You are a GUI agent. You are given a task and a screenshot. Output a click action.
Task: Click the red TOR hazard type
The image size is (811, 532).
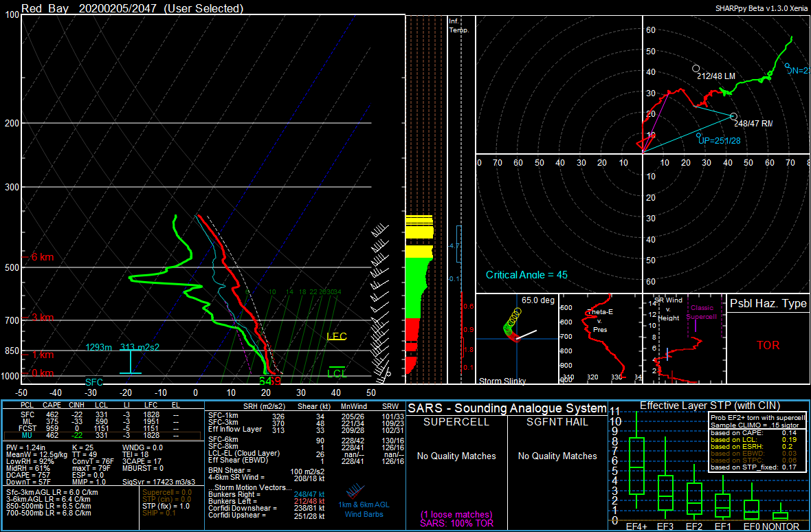(768, 345)
